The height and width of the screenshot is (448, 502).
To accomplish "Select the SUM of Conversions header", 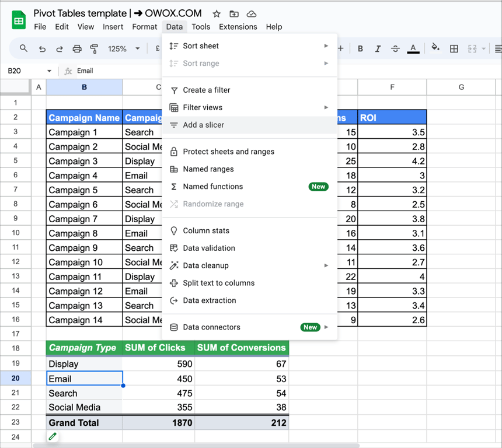I will pos(242,348).
